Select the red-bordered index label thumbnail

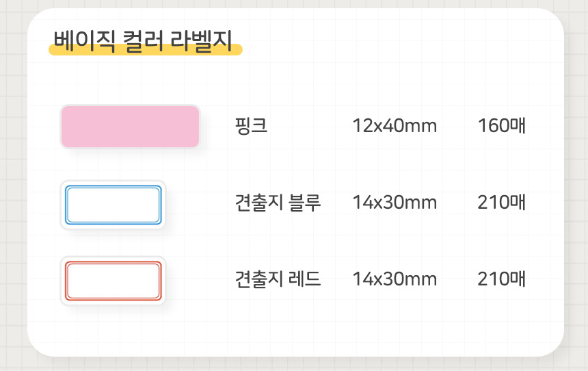(x=113, y=281)
